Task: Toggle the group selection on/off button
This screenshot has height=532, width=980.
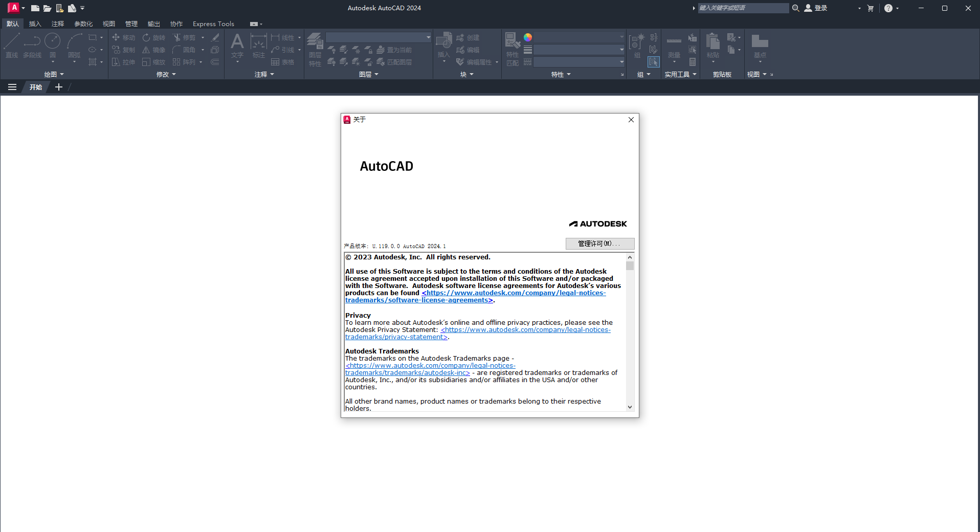Action: [x=653, y=62]
